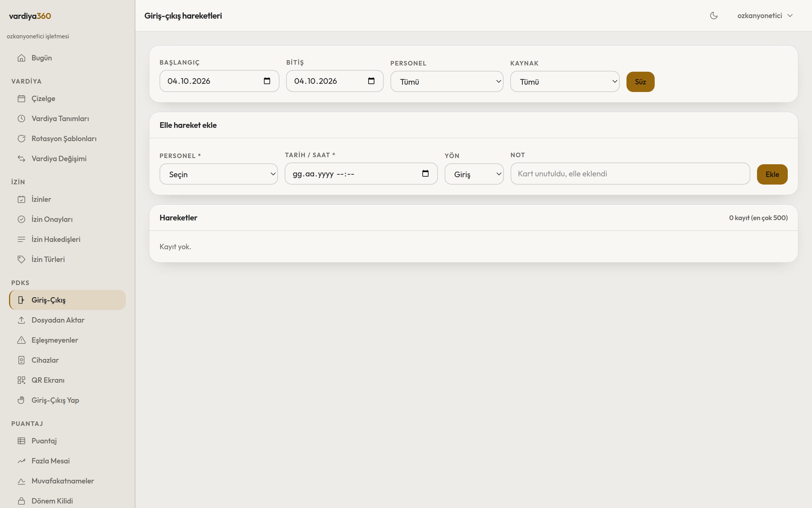Screen dimensions: 812x508
Task: Click the home icon next to Bugün
Action: 21,58
